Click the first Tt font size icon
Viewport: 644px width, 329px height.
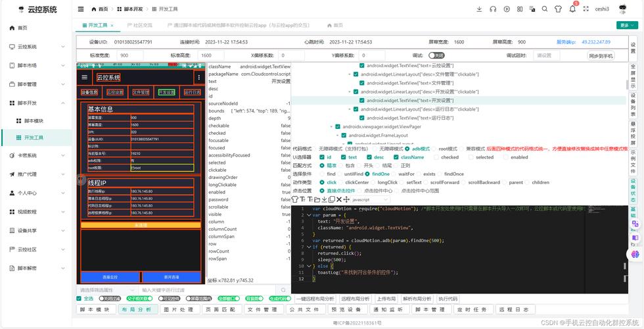[x=302, y=199]
